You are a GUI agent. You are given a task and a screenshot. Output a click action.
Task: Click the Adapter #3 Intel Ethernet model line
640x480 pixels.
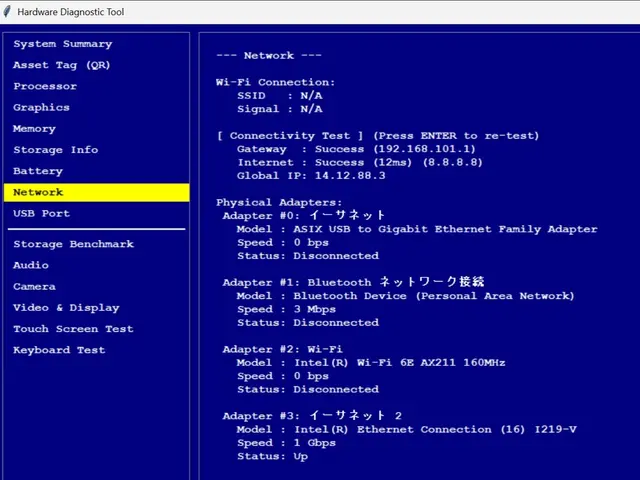[406, 429]
